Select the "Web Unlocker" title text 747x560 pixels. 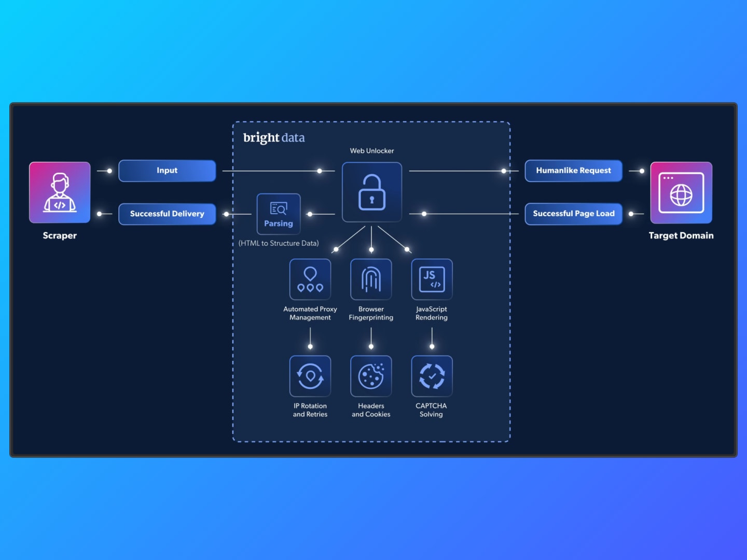pyautogui.click(x=372, y=151)
